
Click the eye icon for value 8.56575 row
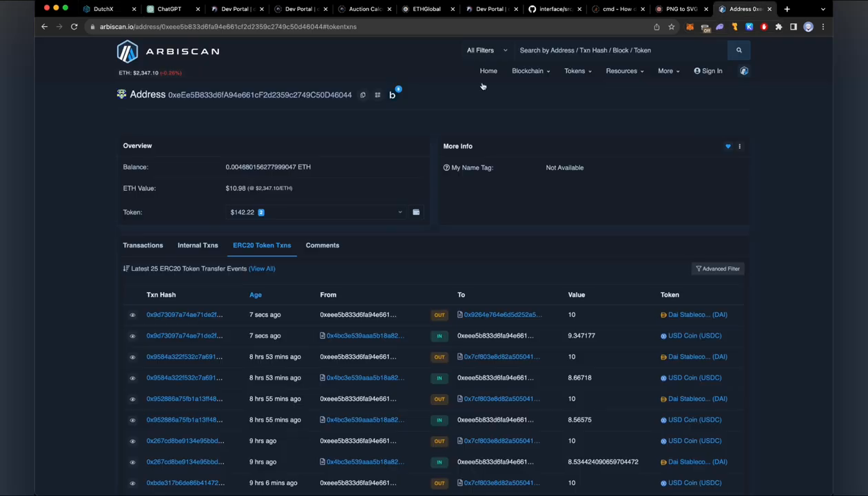click(132, 420)
